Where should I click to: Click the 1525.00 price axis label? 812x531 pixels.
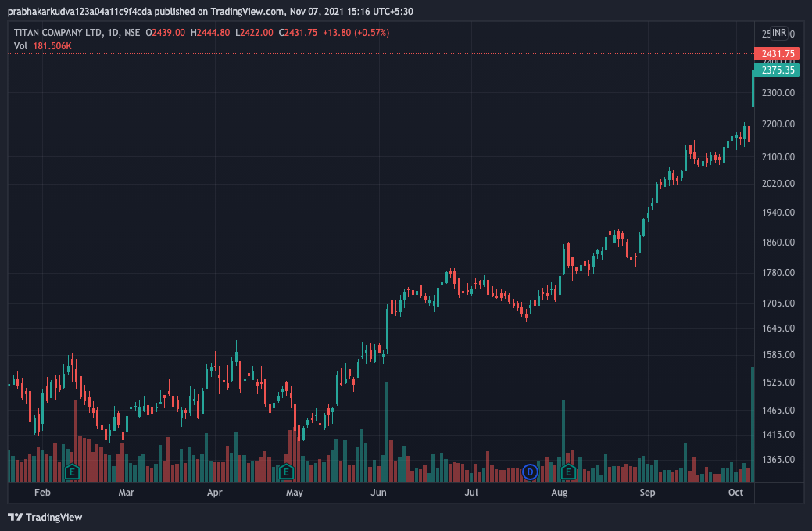click(778, 382)
